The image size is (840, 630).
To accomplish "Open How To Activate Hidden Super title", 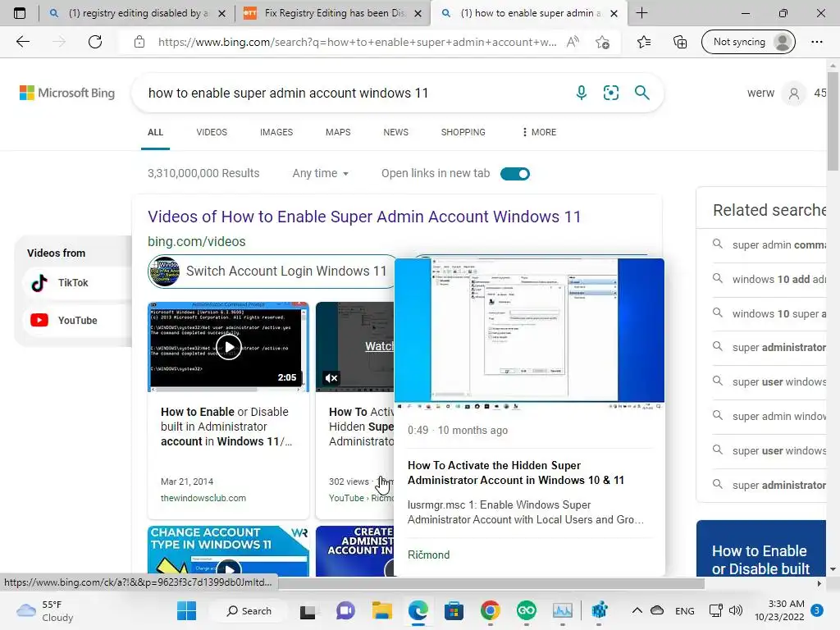I will [x=516, y=473].
